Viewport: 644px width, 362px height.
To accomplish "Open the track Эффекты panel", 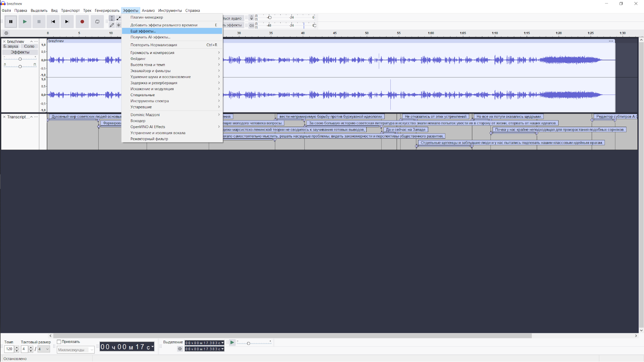I will coord(20,52).
